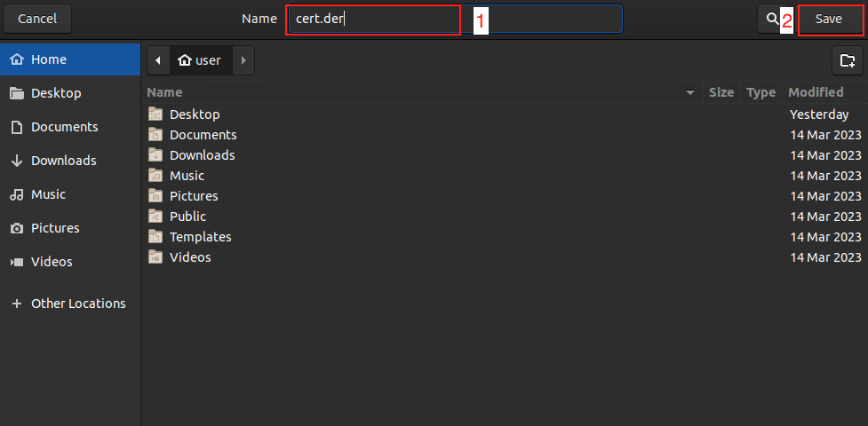Go to Pictures in sidebar
Viewport: 868px width, 426px height.
[55, 228]
